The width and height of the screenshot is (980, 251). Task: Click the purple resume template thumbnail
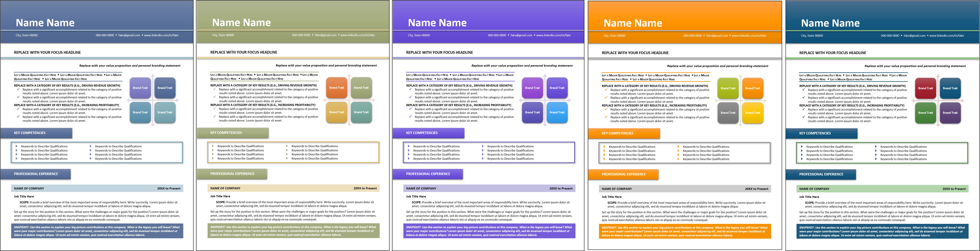pos(490,125)
